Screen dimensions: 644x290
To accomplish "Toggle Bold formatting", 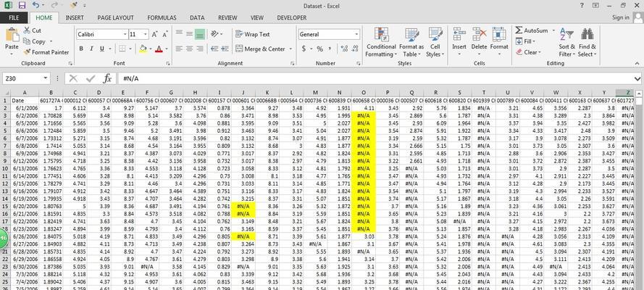I will pos(81,49).
